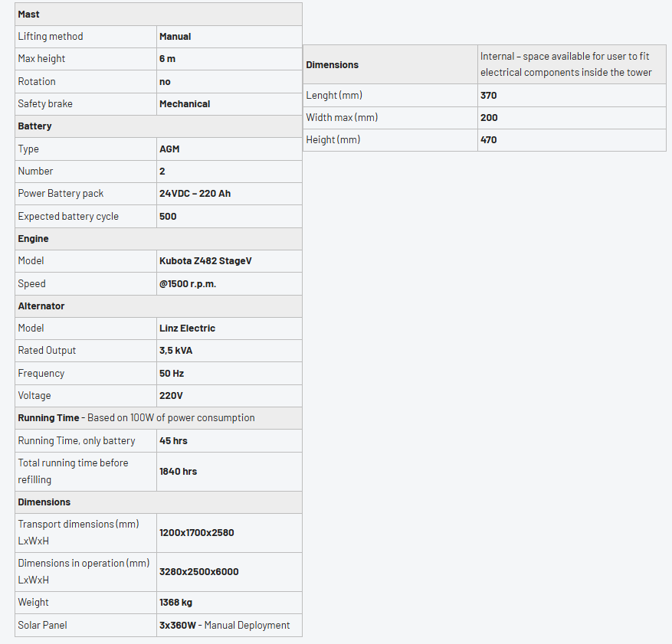Select the Kubota Z482 StageV model text

(x=205, y=261)
